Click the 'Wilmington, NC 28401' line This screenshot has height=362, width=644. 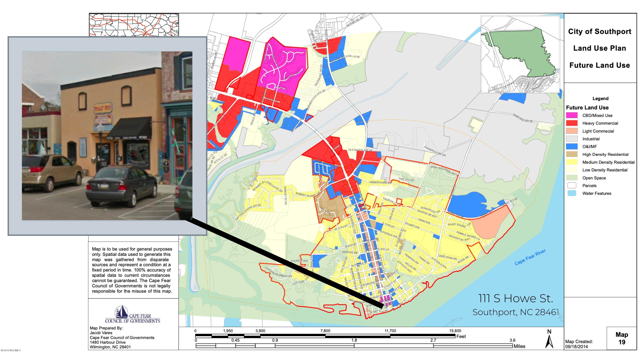[x=110, y=347]
